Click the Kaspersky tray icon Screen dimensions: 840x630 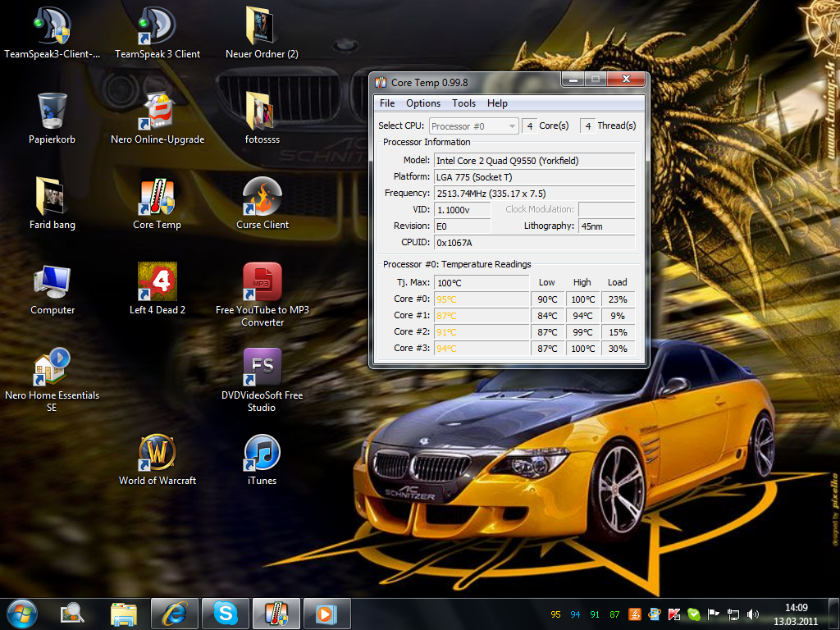674,614
